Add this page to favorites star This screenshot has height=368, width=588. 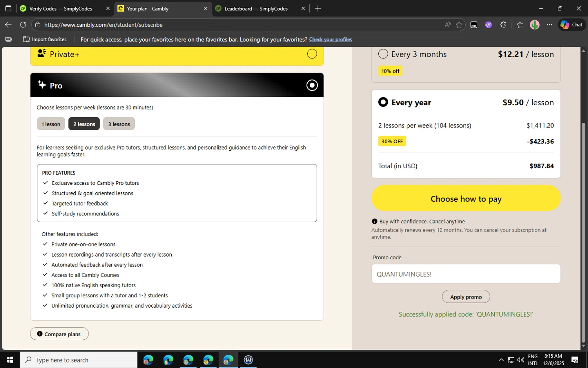point(459,25)
